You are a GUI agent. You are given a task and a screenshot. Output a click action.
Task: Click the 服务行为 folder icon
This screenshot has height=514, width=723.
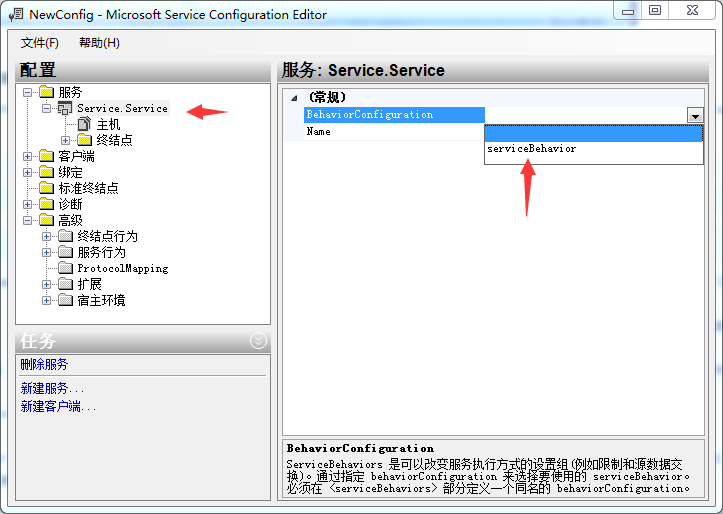pyautogui.click(x=65, y=252)
